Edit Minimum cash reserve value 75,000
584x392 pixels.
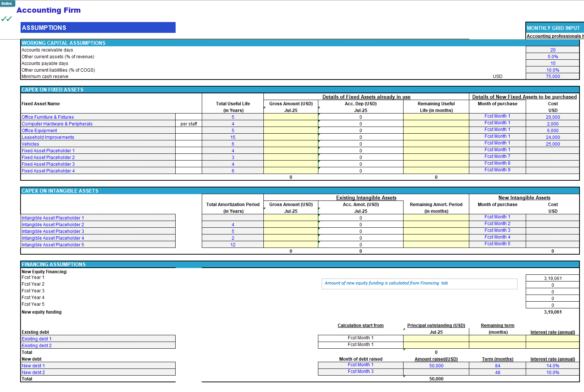click(553, 77)
